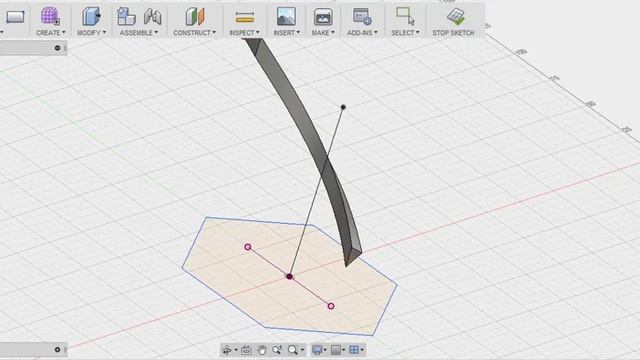Expand Viewports dropdown arrow
This screenshot has width=640, height=360.
tap(362, 350)
